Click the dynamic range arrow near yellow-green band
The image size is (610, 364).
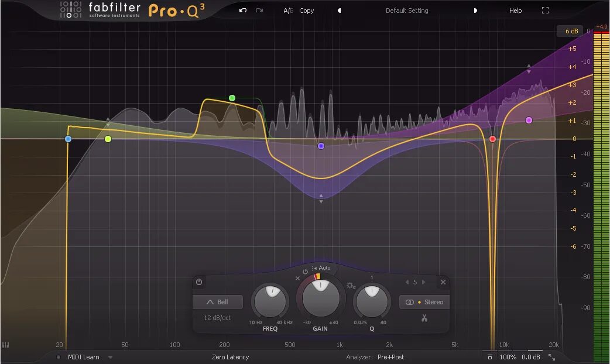[x=108, y=122]
